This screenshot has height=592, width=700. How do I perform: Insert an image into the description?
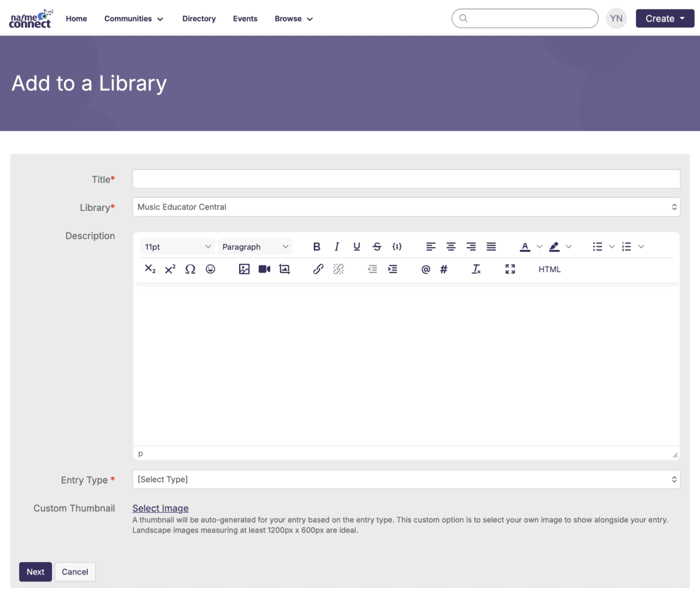click(244, 269)
